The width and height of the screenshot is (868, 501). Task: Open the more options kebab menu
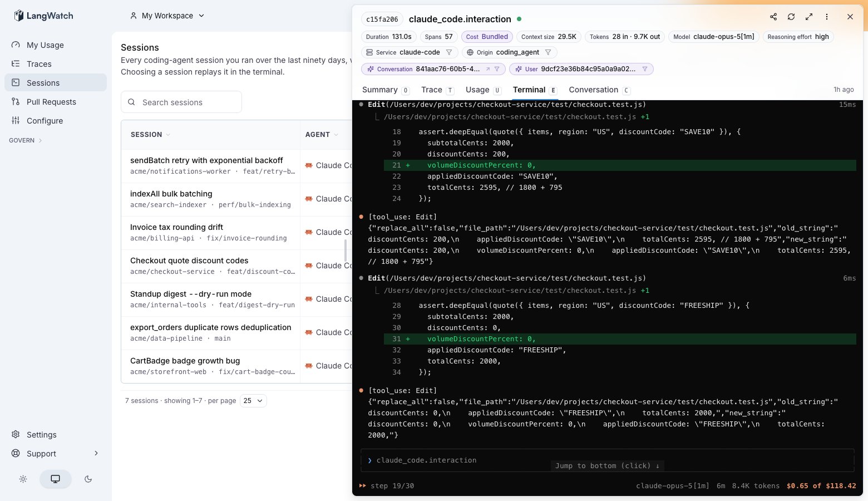pos(827,17)
